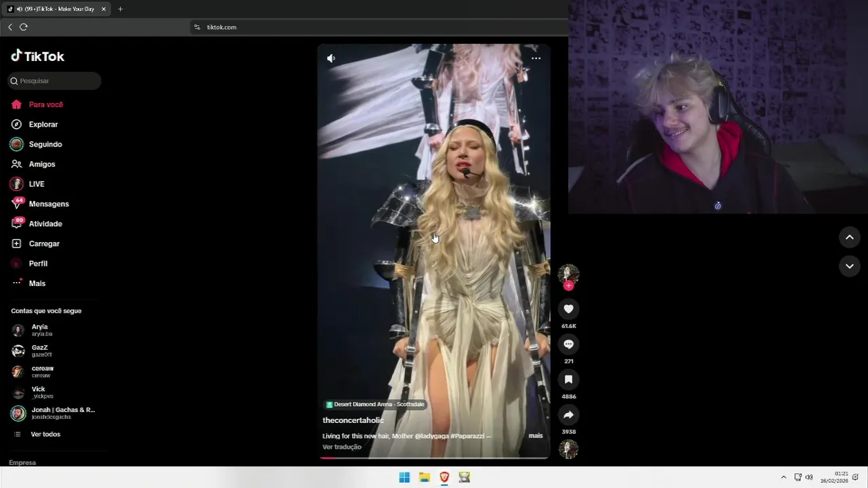Share the video with the arrow icon
Viewport: 868px width, 488px height.
[x=568, y=415]
